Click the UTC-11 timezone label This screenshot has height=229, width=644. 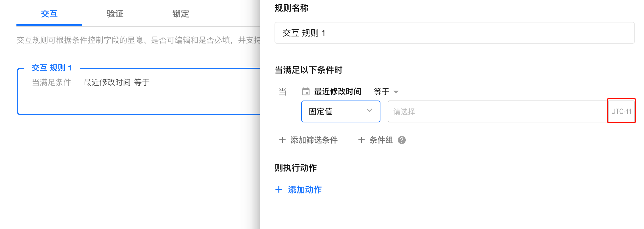point(621,111)
